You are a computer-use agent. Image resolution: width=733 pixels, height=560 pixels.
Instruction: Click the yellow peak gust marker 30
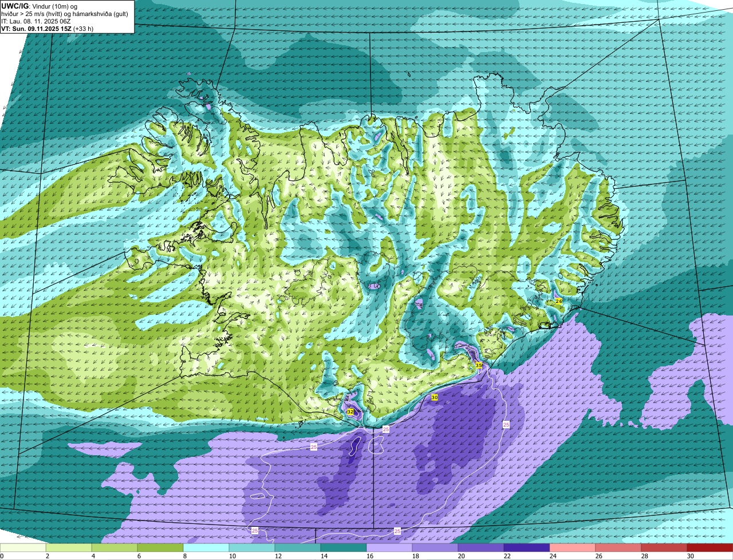[435, 397]
